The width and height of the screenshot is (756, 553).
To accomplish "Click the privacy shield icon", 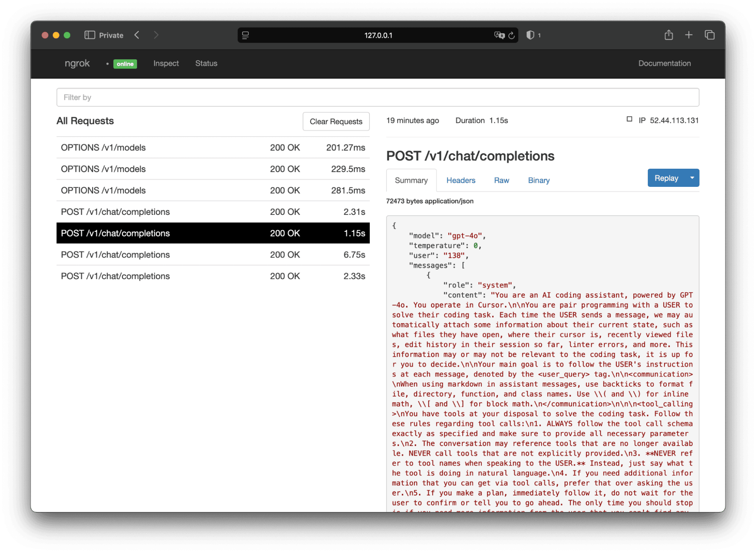I will [x=530, y=35].
